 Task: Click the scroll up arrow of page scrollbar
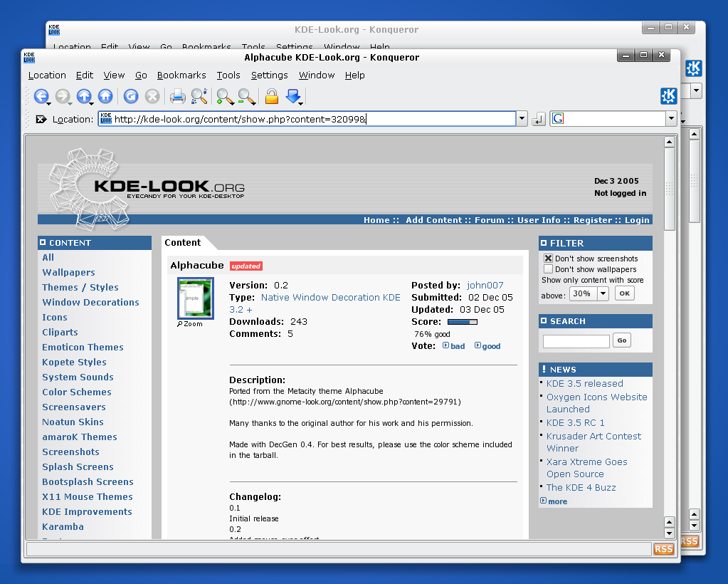[669, 142]
